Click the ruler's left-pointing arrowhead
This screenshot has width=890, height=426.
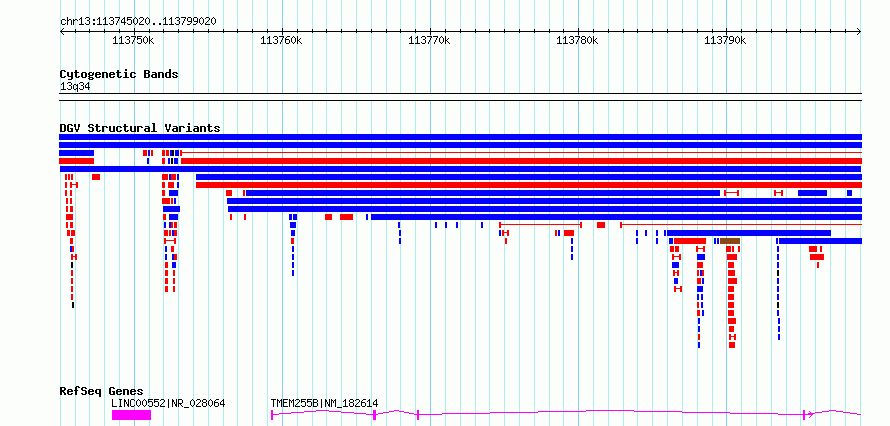pos(62,32)
